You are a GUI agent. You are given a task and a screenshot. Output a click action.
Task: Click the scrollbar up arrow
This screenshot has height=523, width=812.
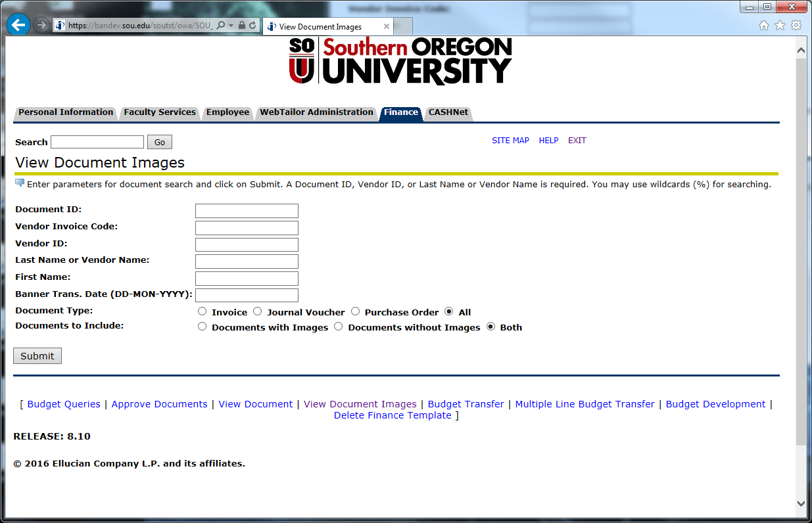(801, 50)
